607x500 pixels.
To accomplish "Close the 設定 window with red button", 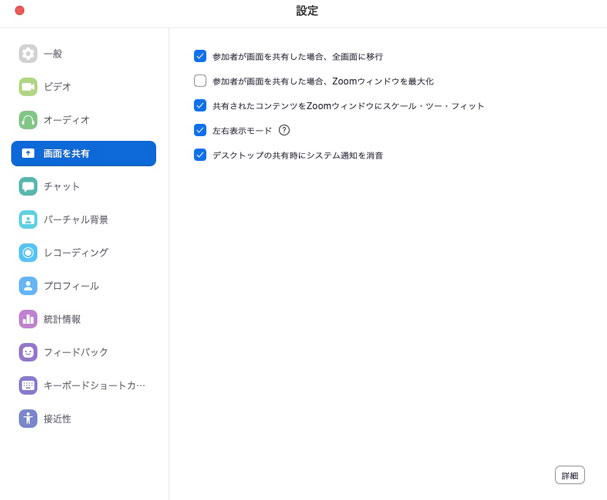I will (19, 10).
